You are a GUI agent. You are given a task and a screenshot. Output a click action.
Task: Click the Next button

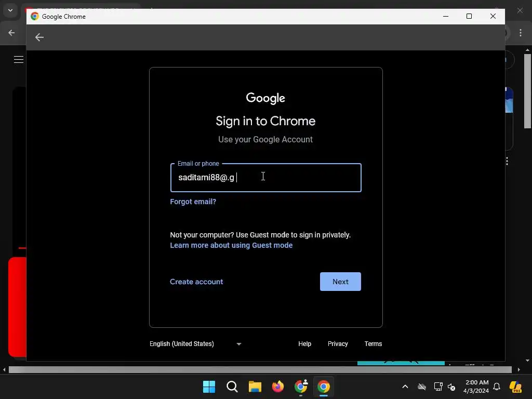[x=340, y=282]
